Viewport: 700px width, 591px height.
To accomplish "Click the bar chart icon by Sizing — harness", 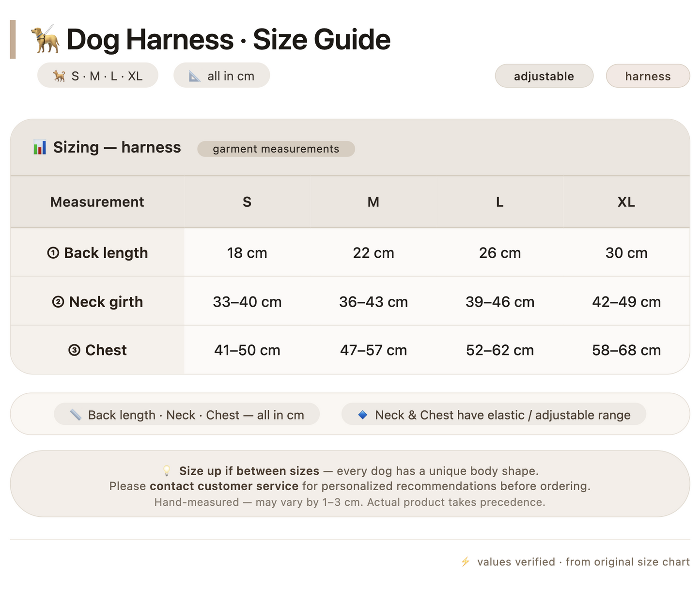I will point(40,147).
